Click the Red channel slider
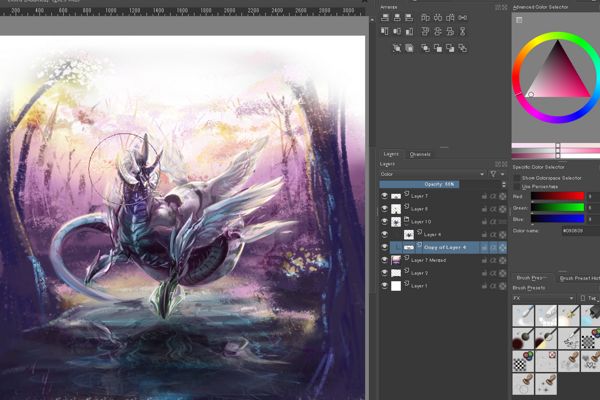The width and height of the screenshot is (600, 400). click(558, 197)
